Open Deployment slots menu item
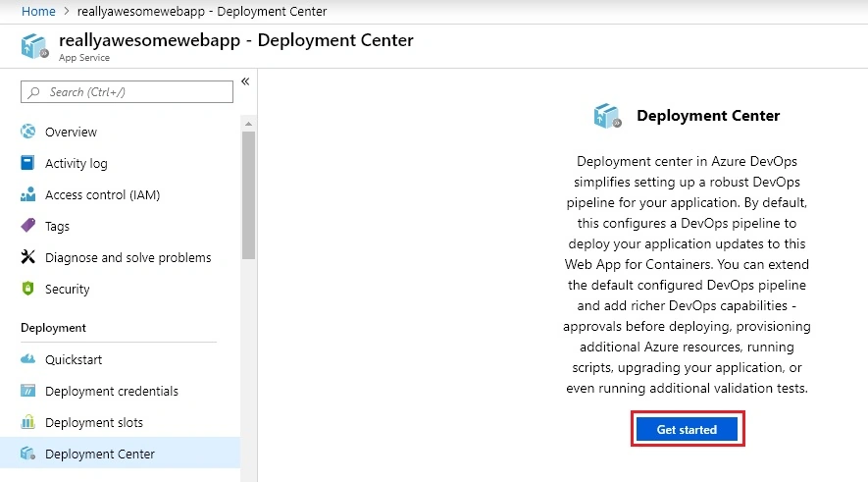 click(120, 422)
